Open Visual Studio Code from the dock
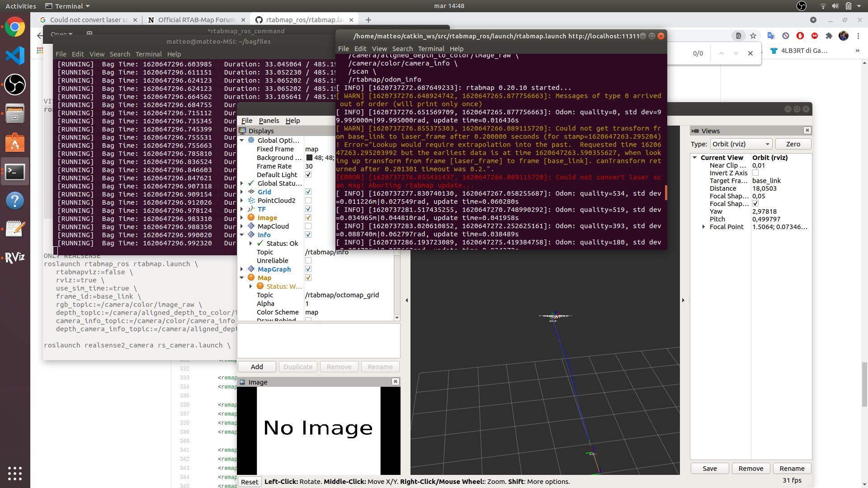868x488 pixels. (x=15, y=56)
